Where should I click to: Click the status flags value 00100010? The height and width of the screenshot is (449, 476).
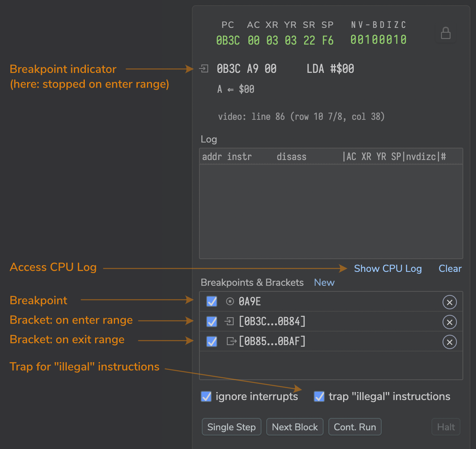[378, 40]
